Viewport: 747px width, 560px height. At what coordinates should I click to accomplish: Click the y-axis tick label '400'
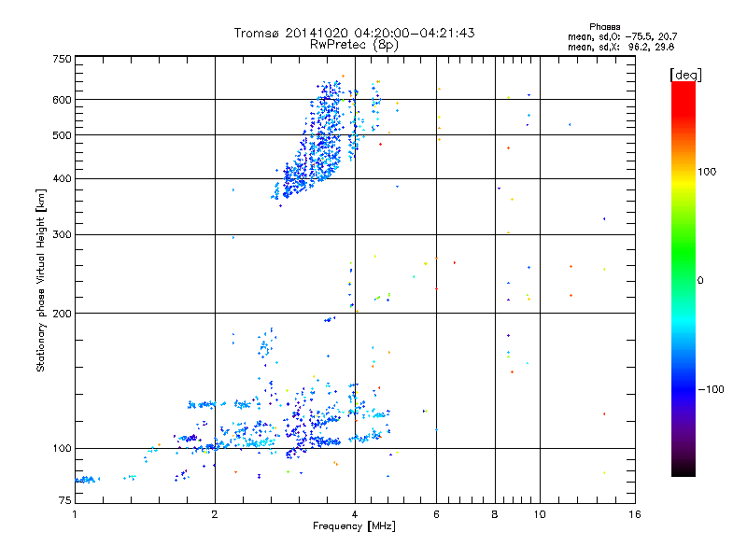pos(62,179)
